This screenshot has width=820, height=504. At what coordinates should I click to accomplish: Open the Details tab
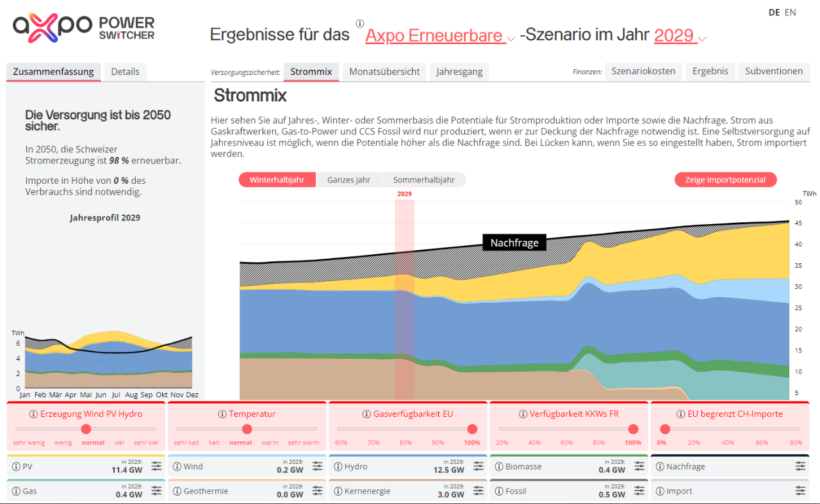coord(125,72)
